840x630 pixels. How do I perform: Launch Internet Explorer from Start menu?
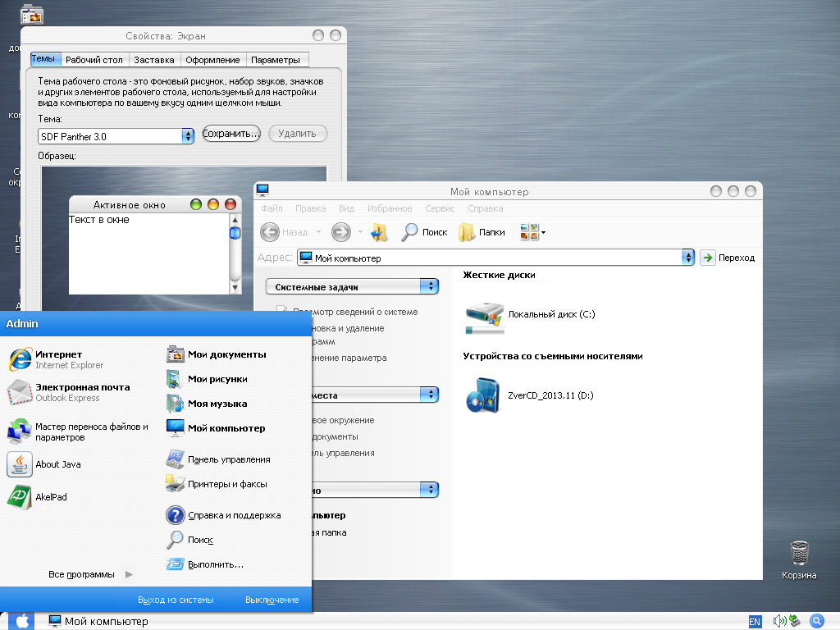click(x=57, y=359)
